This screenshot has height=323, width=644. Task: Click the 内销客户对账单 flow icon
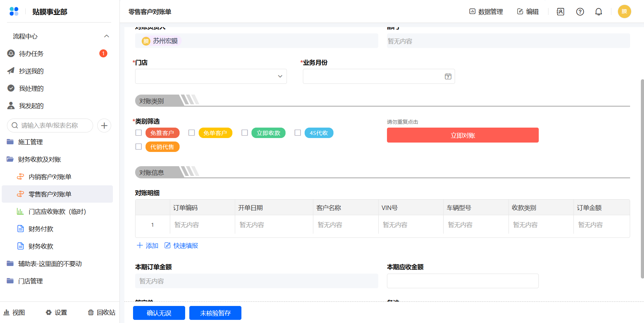tap(20, 177)
